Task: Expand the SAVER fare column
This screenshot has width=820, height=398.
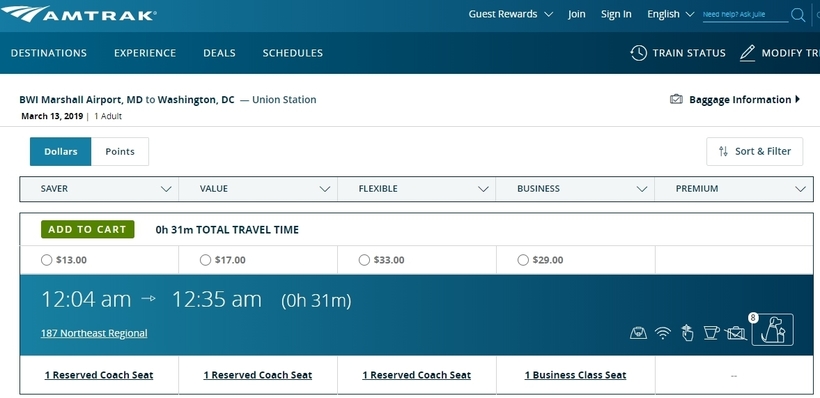Action: click(99, 189)
